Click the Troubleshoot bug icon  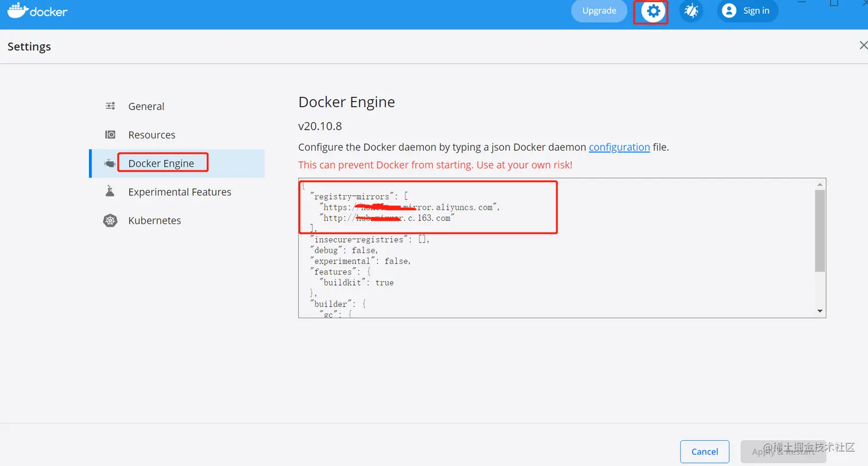pos(691,10)
